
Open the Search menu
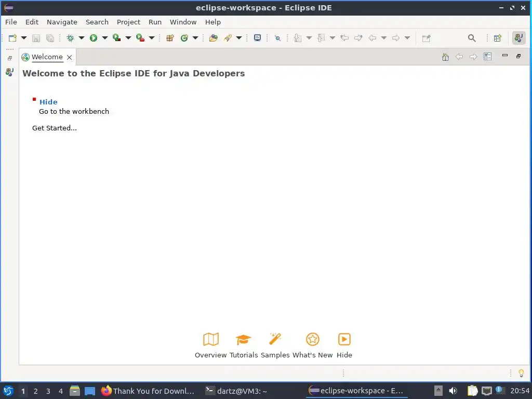pyautogui.click(x=97, y=22)
